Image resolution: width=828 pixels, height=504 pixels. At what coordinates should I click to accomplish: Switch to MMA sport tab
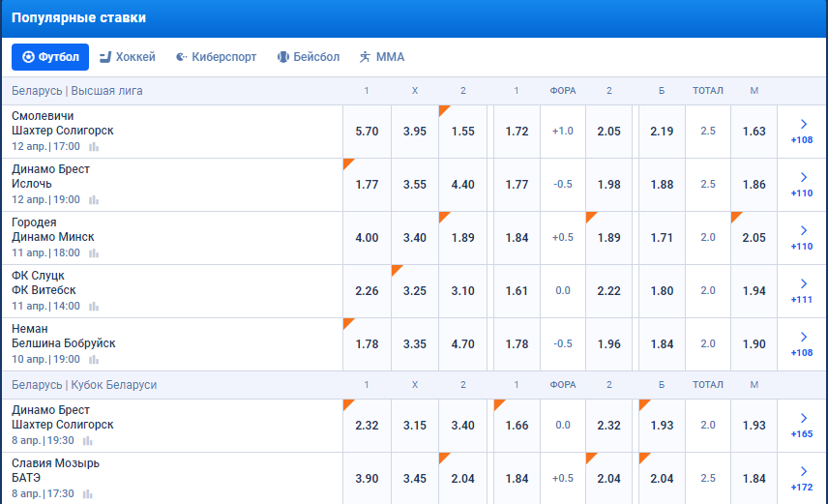tap(381, 57)
